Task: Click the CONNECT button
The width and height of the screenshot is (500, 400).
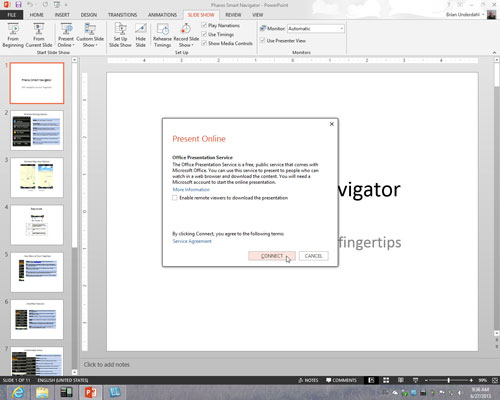Action: (x=272, y=256)
